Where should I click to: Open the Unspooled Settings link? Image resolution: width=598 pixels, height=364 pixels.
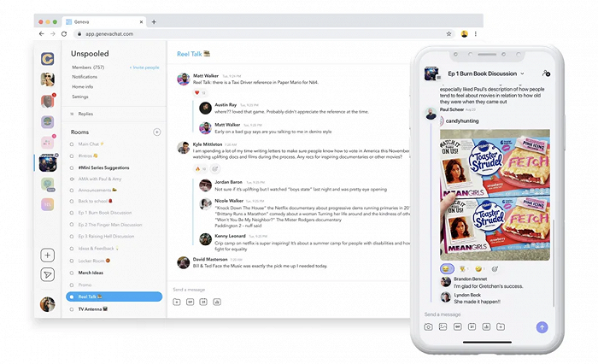click(80, 97)
